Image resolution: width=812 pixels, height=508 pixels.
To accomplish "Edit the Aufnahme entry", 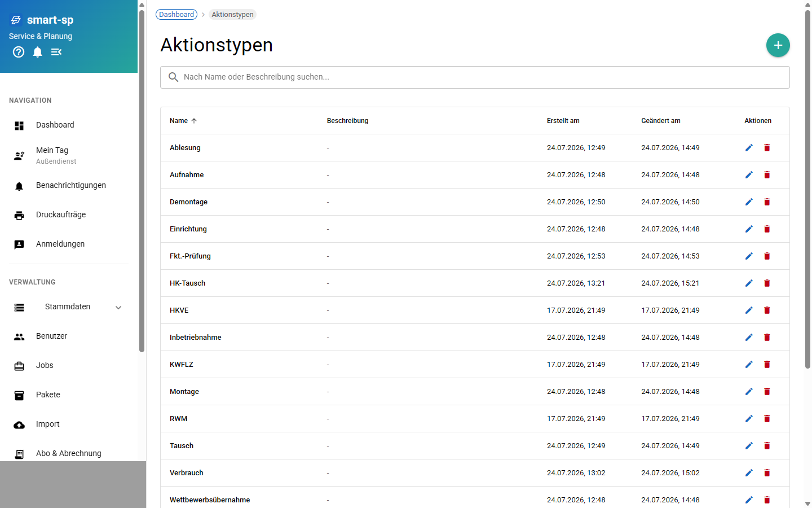I will pyautogui.click(x=749, y=175).
